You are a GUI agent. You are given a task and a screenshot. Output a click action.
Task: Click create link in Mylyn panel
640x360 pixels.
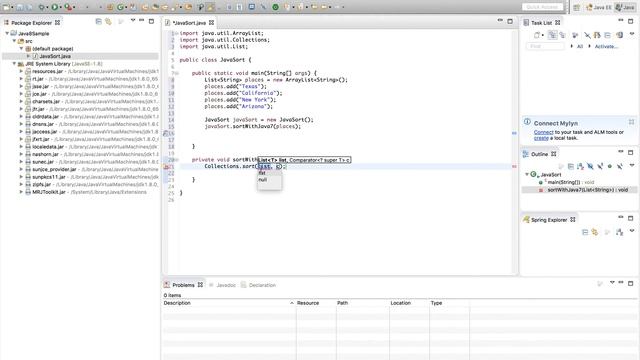point(541,138)
